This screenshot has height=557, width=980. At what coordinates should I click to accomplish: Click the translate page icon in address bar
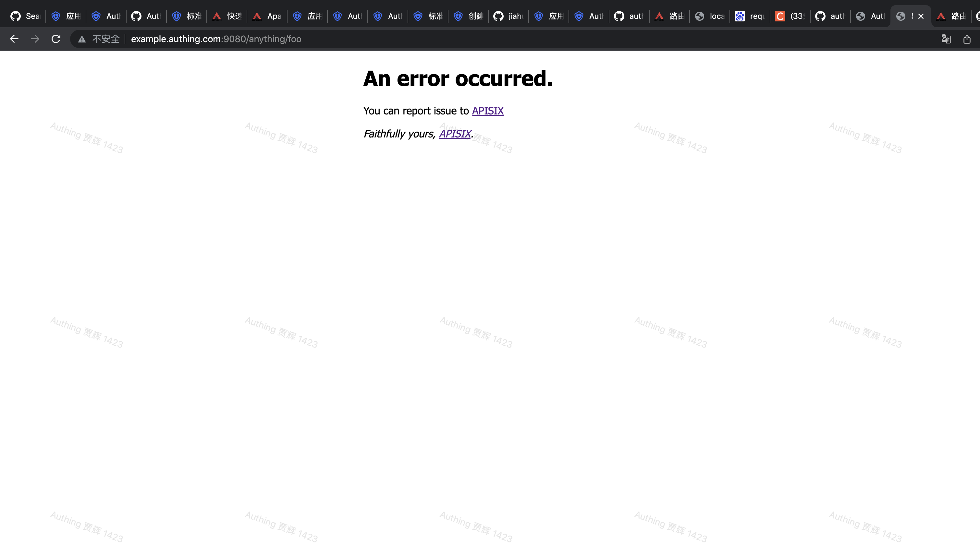click(x=946, y=39)
